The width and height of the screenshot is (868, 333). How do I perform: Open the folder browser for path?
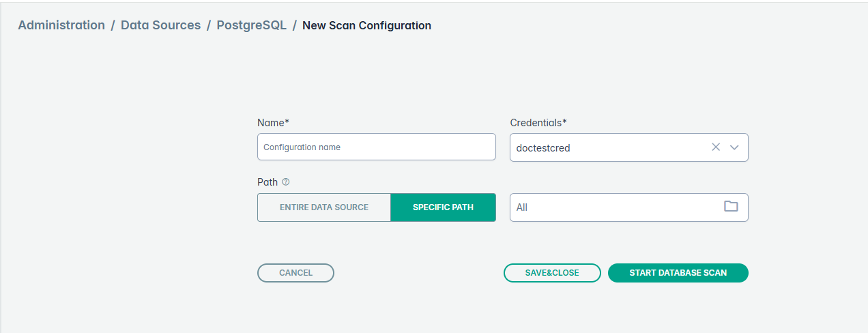pos(731,207)
